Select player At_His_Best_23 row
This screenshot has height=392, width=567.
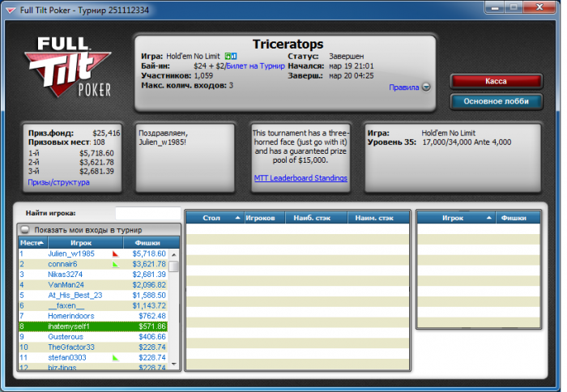[93, 296]
